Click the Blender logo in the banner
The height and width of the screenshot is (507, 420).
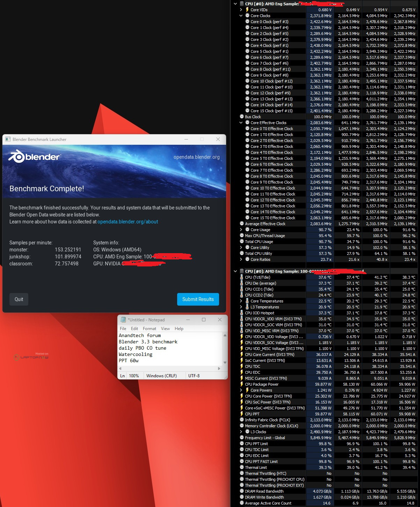(x=34, y=157)
